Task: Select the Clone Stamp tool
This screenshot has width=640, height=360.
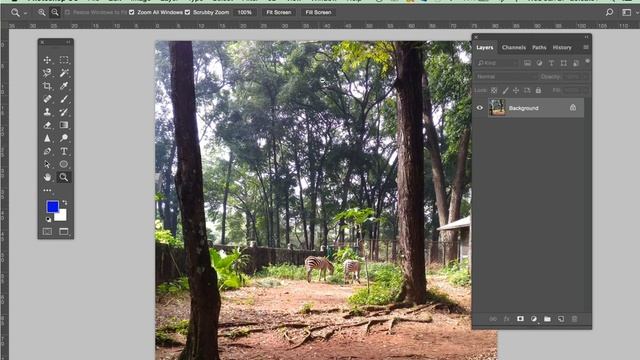Action: coord(47,112)
